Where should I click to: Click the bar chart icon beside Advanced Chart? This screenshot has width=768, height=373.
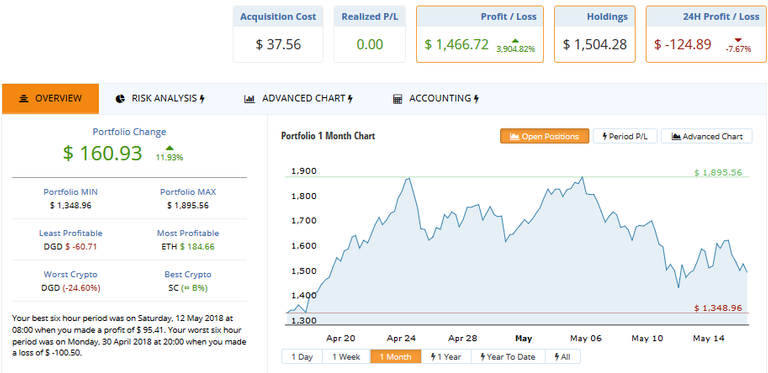(249, 99)
